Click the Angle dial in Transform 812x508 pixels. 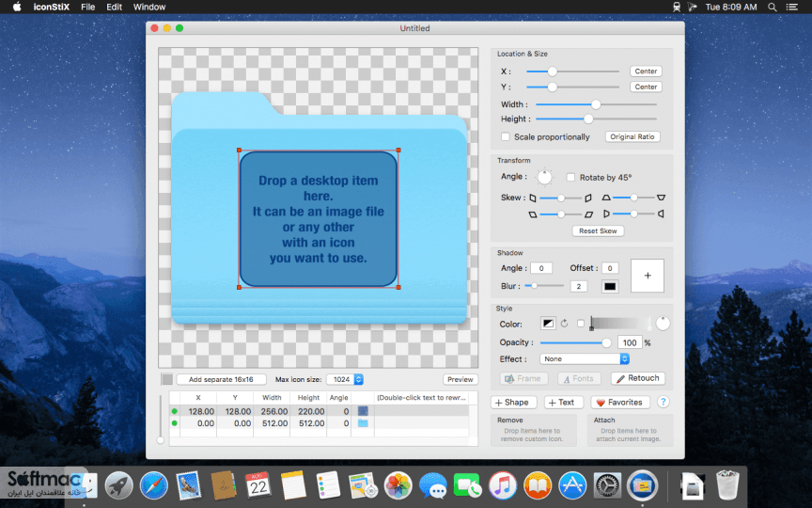point(544,177)
